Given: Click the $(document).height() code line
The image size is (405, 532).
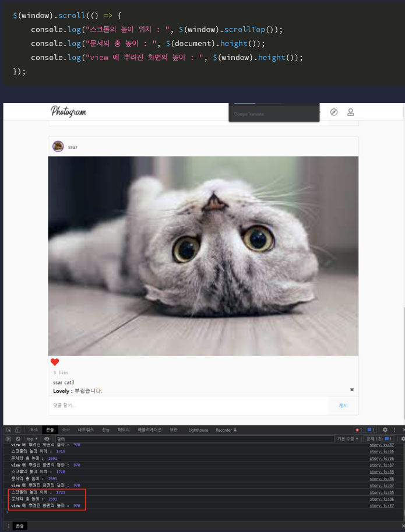Looking at the screenshot, I should (x=148, y=44).
